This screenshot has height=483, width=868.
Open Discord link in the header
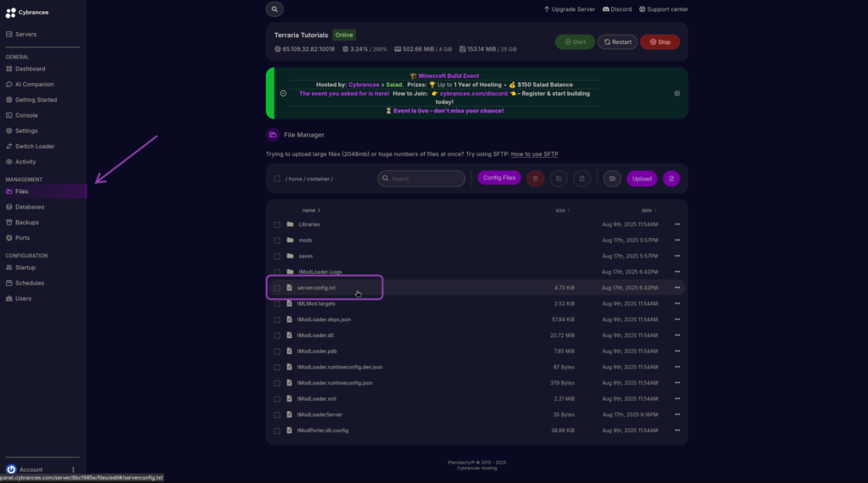coord(617,8)
